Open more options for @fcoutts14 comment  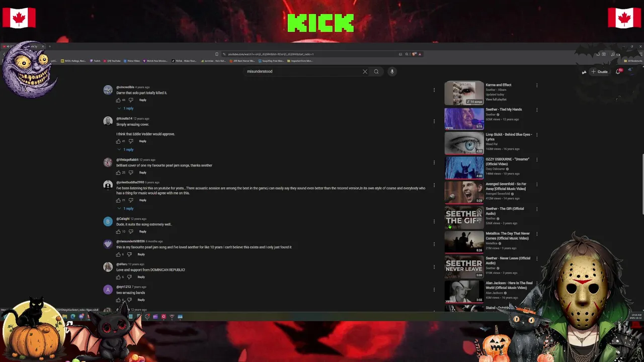(434, 121)
